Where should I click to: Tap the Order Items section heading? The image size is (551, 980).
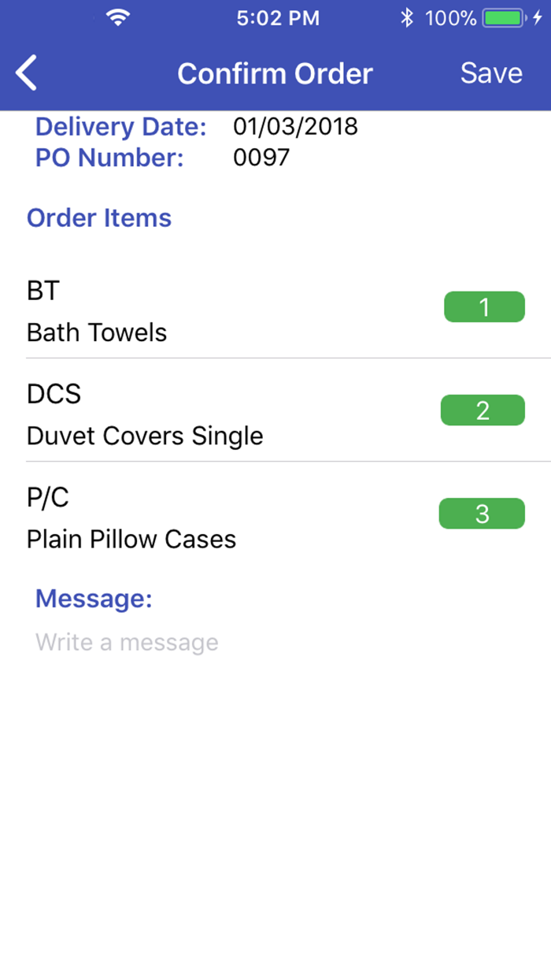(98, 218)
